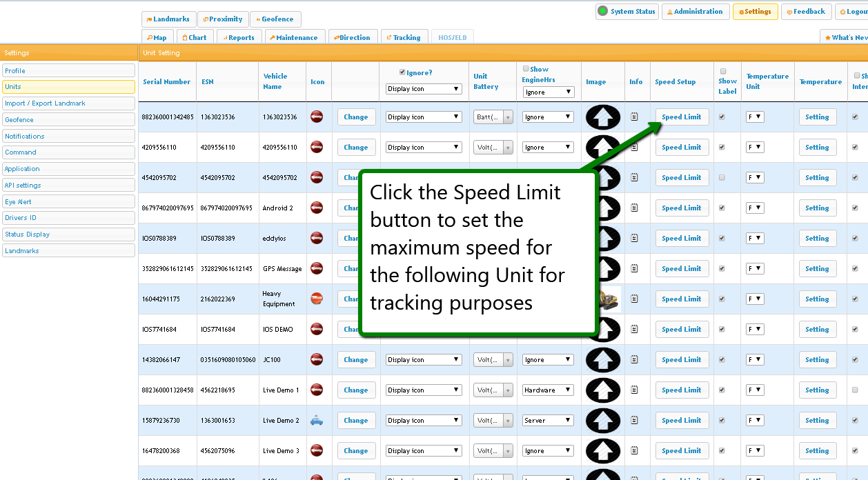
Task: Click the arrow image for Live Demo 1
Action: 603,390
